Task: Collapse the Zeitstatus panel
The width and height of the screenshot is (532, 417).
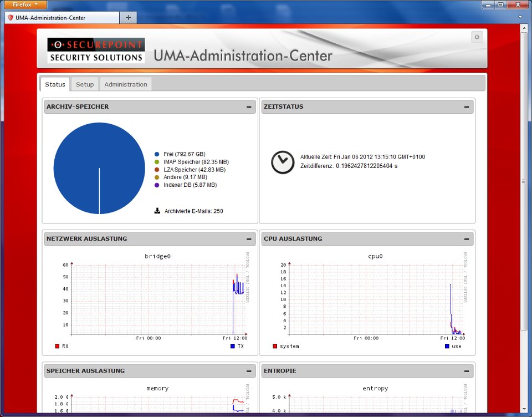Action: pyautogui.click(x=467, y=107)
